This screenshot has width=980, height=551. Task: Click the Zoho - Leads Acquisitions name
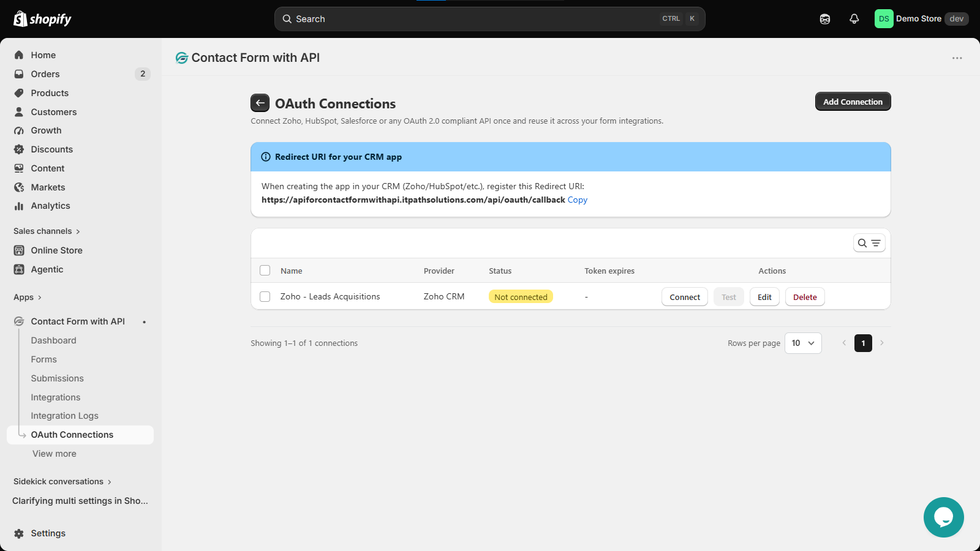330,296
